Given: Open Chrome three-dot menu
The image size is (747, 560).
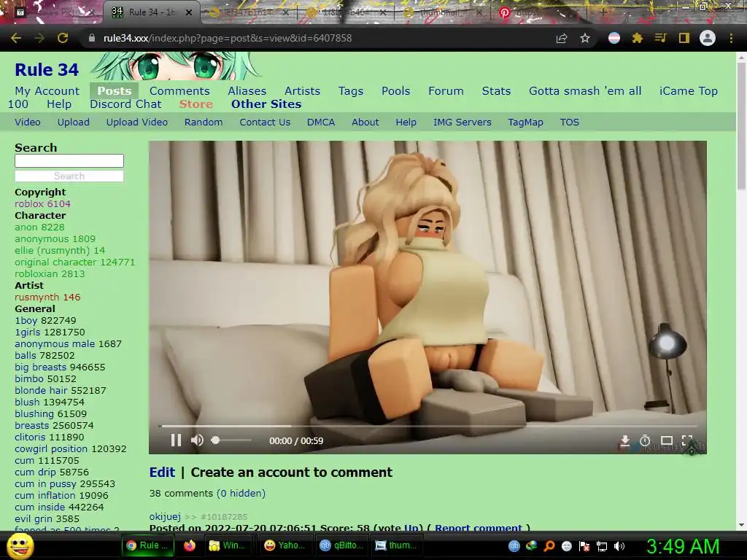Looking at the screenshot, I should [731, 38].
